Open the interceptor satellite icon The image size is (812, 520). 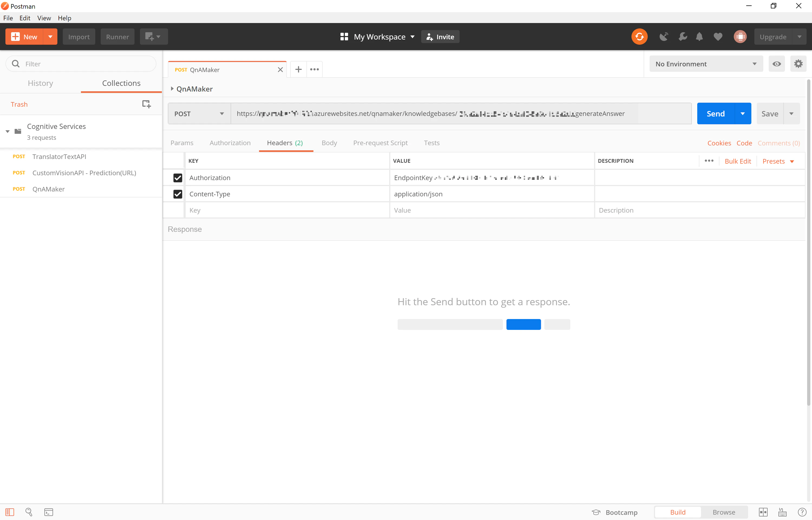point(664,37)
